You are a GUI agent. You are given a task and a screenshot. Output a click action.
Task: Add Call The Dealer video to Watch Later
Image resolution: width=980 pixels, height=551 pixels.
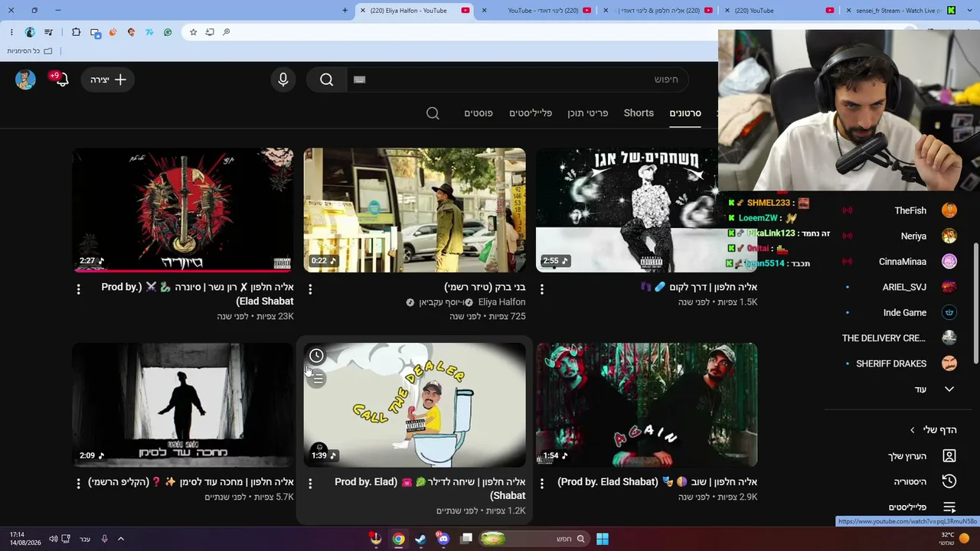(x=316, y=356)
